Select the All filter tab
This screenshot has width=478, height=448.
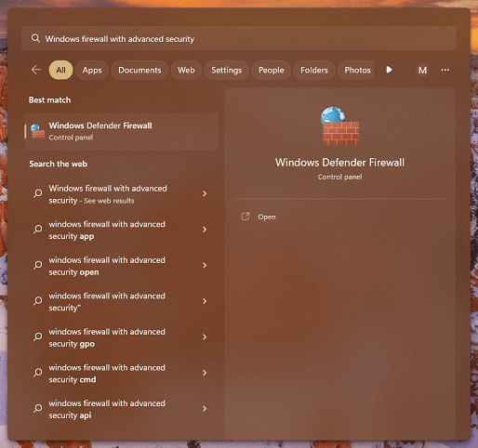[60, 70]
